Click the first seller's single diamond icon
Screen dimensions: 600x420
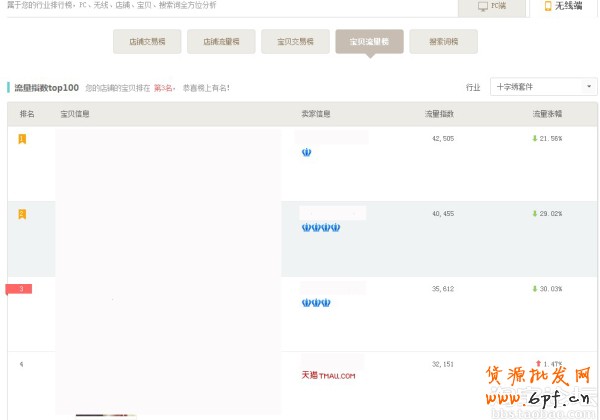[x=307, y=152]
